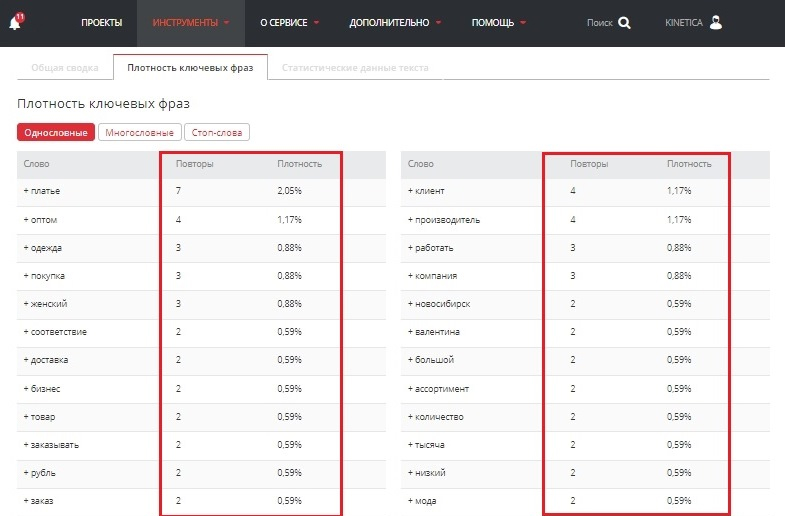Click the plus beside оптом
The width and height of the screenshot is (785, 516).
point(26,219)
